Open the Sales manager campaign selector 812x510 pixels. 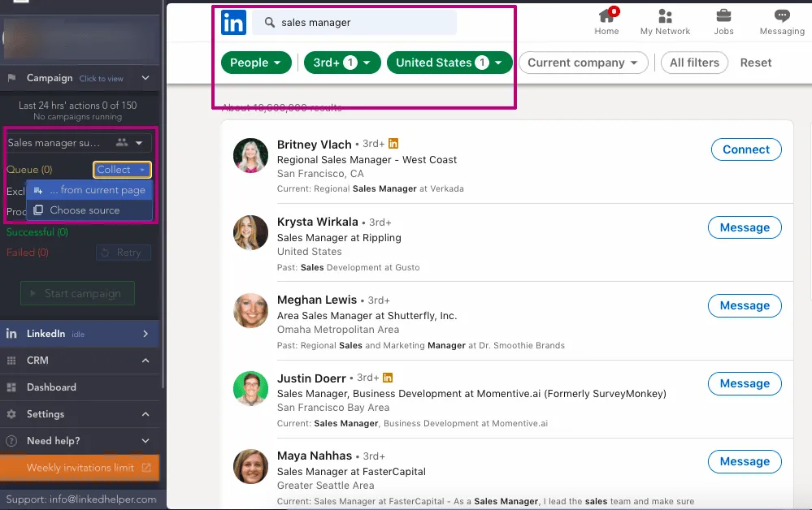click(x=78, y=143)
